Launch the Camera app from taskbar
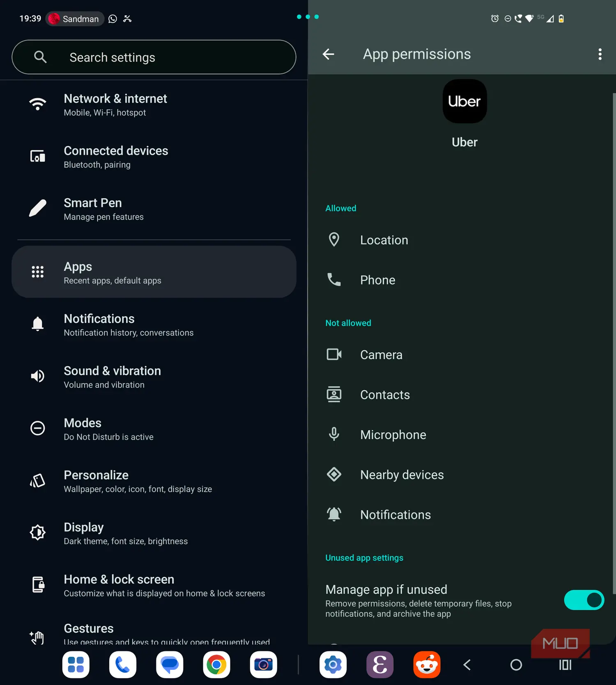 tap(263, 664)
